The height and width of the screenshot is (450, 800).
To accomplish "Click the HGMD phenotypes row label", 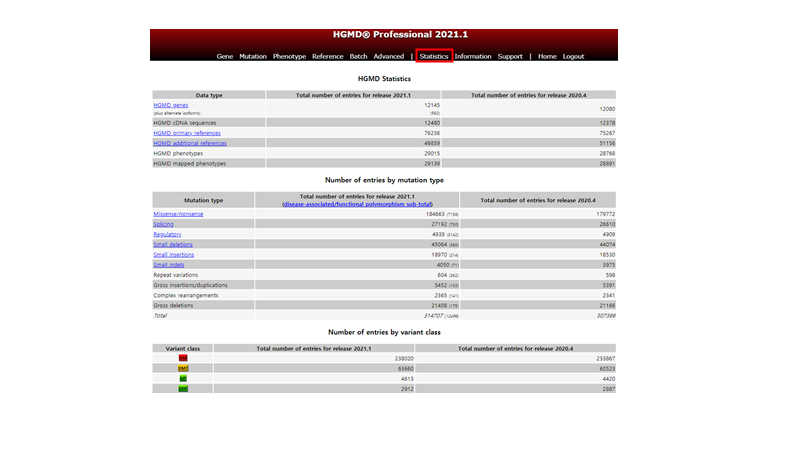I will click(x=178, y=154).
